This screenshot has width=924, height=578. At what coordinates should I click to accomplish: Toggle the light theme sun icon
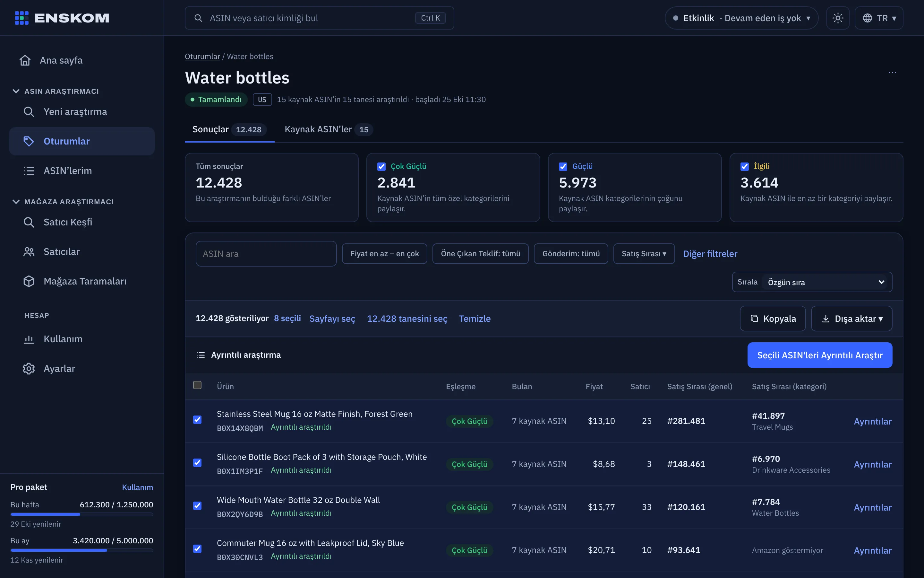click(838, 18)
